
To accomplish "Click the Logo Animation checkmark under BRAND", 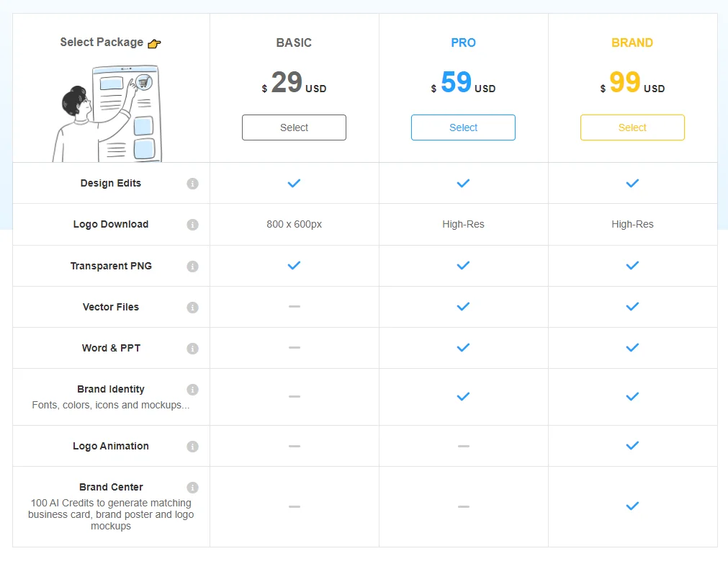I will coord(632,446).
